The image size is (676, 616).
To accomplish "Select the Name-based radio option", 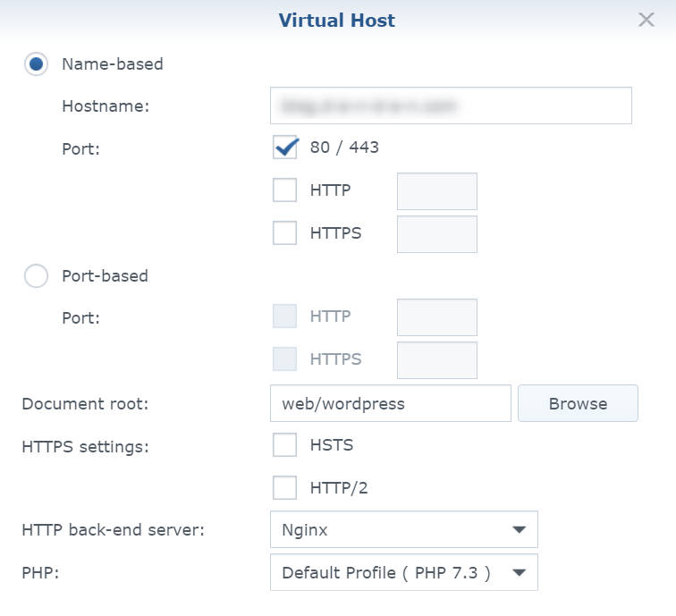I will tap(36, 64).
